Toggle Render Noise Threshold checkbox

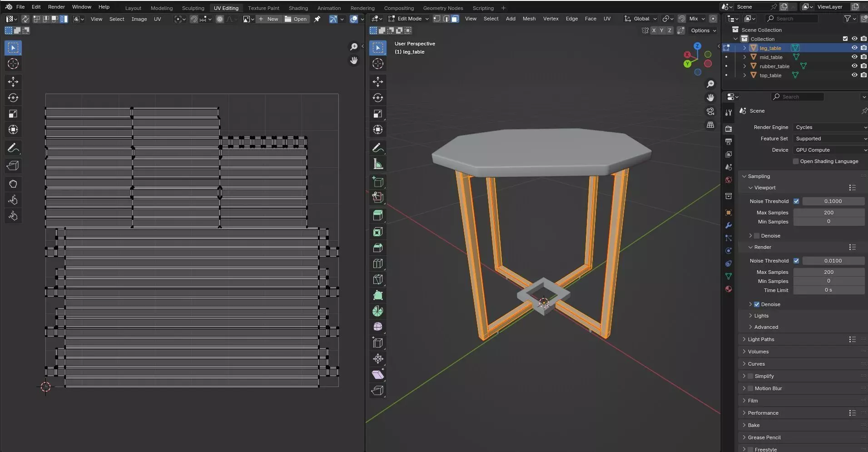click(796, 261)
